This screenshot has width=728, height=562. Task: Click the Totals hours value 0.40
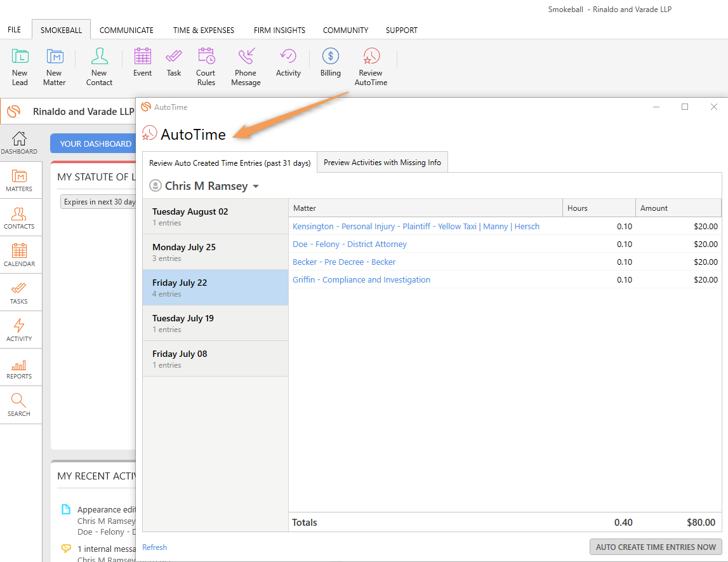[x=623, y=522]
